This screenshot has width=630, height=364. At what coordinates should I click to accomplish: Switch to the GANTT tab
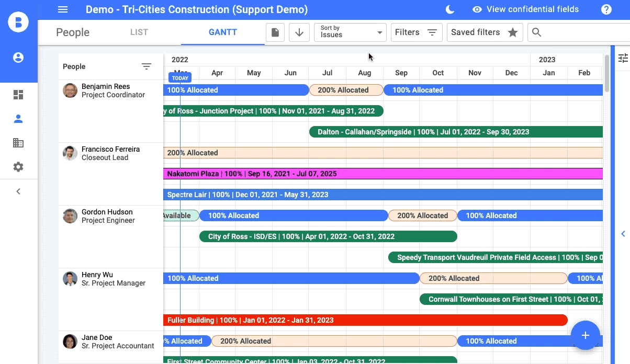coord(223,32)
